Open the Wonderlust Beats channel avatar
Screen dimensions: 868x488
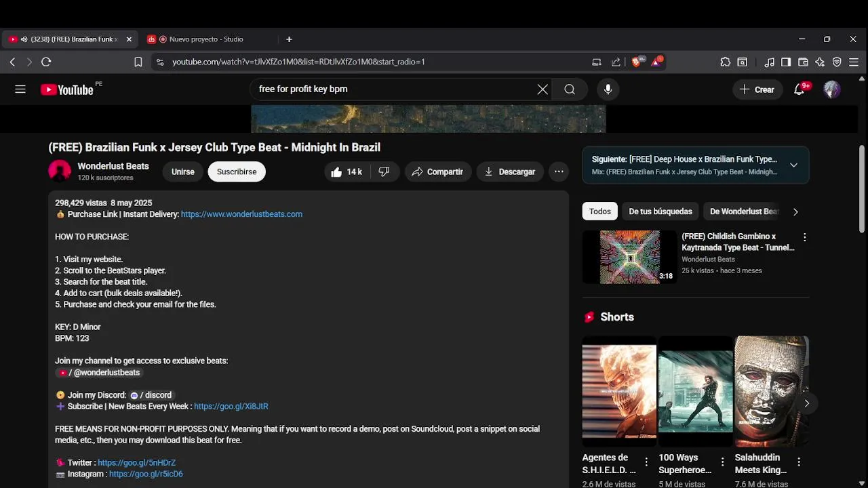pos(60,171)
